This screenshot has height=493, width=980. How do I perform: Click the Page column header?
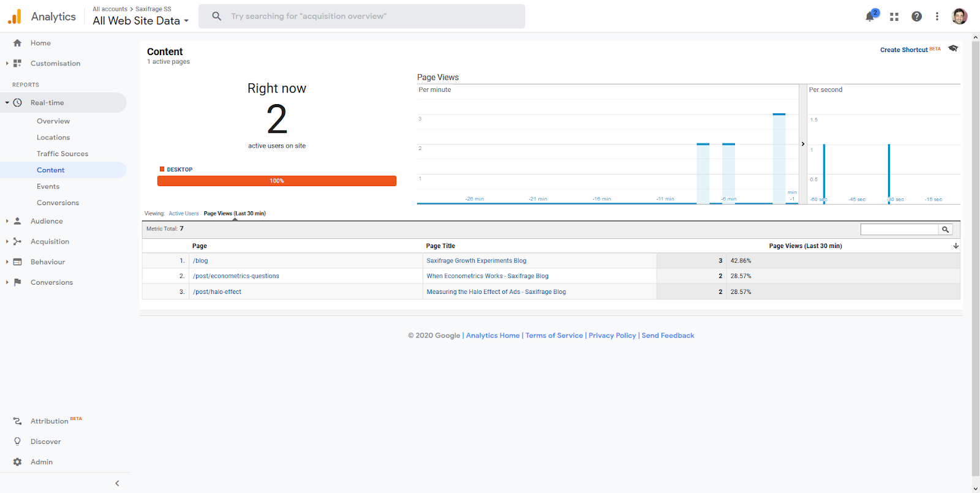pyautogui.click(x=200, y=246)
